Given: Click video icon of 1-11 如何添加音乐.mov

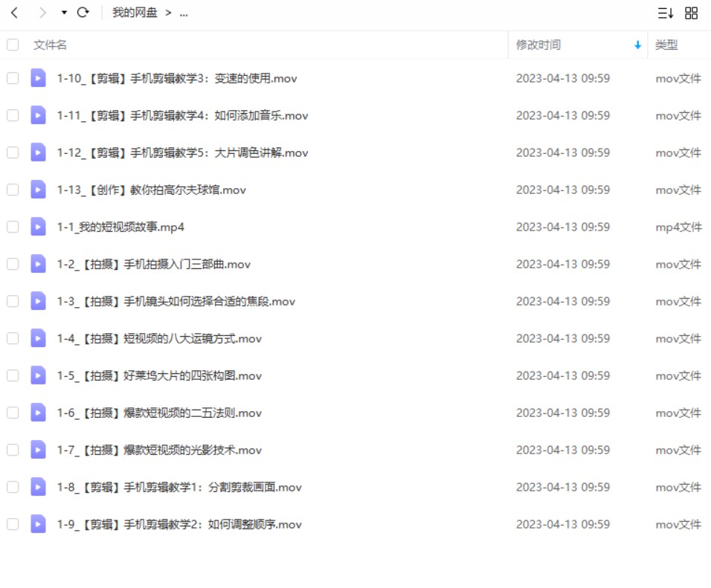Looking at the screenshot, I should point(38,115).
